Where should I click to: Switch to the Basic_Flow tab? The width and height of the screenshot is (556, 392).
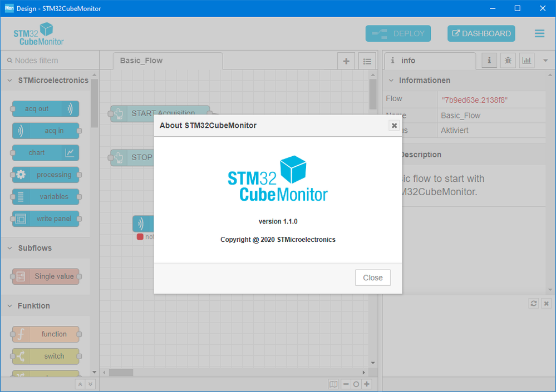pos(168,61)
